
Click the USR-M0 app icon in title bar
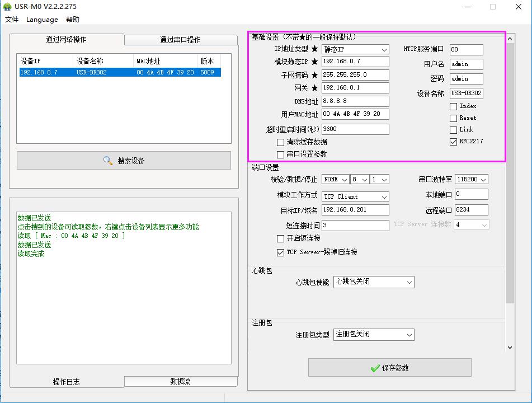[x=7, y=7]
